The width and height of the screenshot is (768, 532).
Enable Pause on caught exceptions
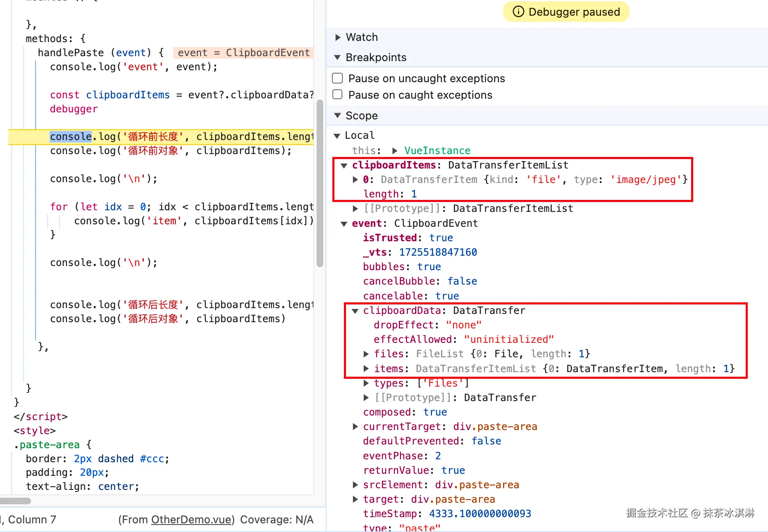(x=338, y=95)
